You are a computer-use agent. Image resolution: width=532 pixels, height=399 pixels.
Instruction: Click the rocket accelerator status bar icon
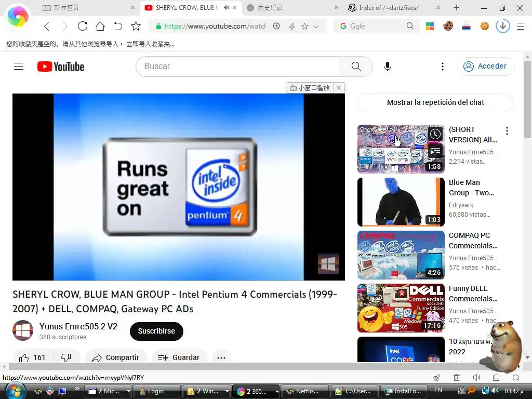[x=436, y=378]
